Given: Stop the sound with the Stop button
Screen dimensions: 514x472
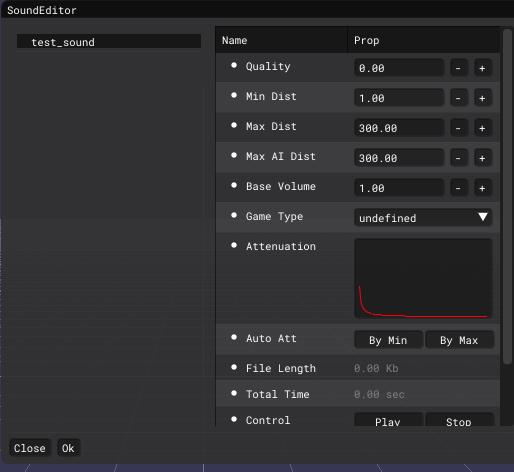Looking at the screenshot, I should pos(459,420).
